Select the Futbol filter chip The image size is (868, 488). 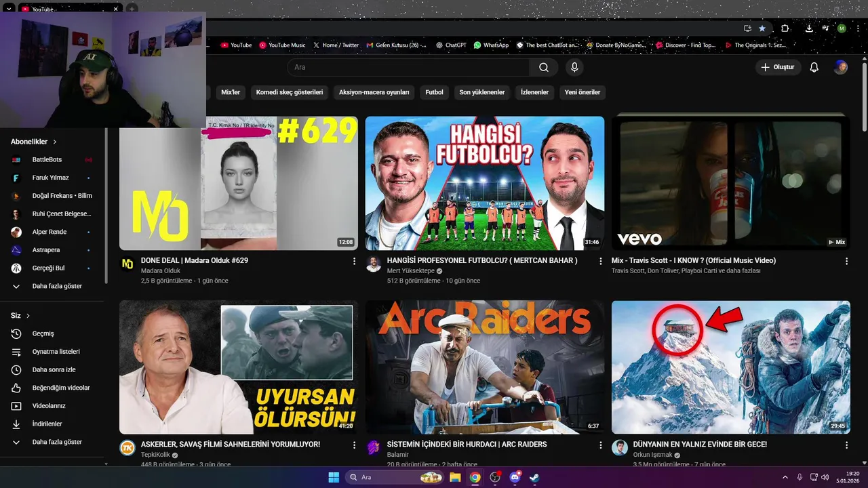tap(434, 92)
